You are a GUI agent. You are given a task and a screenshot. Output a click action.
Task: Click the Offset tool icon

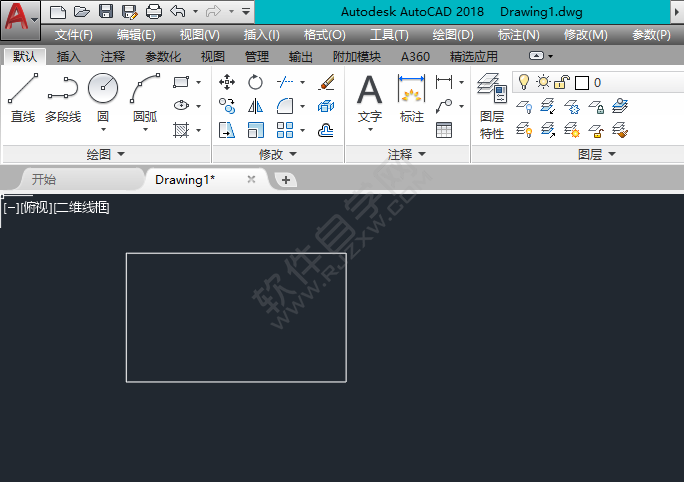(x=326, y=130)
